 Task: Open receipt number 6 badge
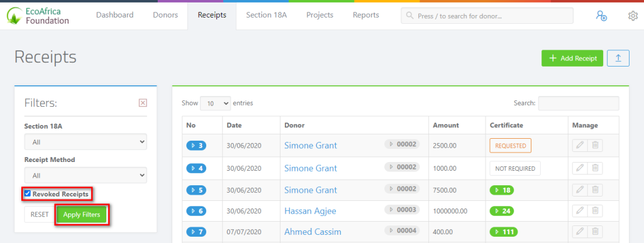(196, 211)
